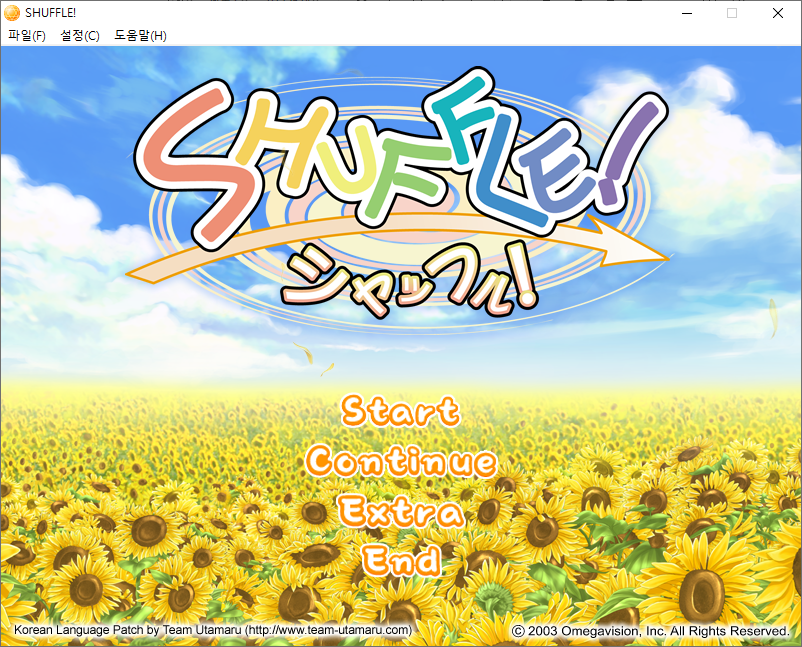
Task: Click the Korean Language Patch credit text
Action: pyautogui.click(x=213, y=630)
